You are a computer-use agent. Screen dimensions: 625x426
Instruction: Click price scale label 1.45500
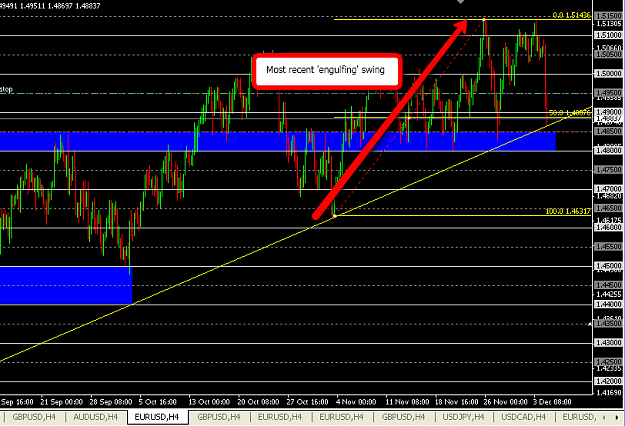(609, 247)
